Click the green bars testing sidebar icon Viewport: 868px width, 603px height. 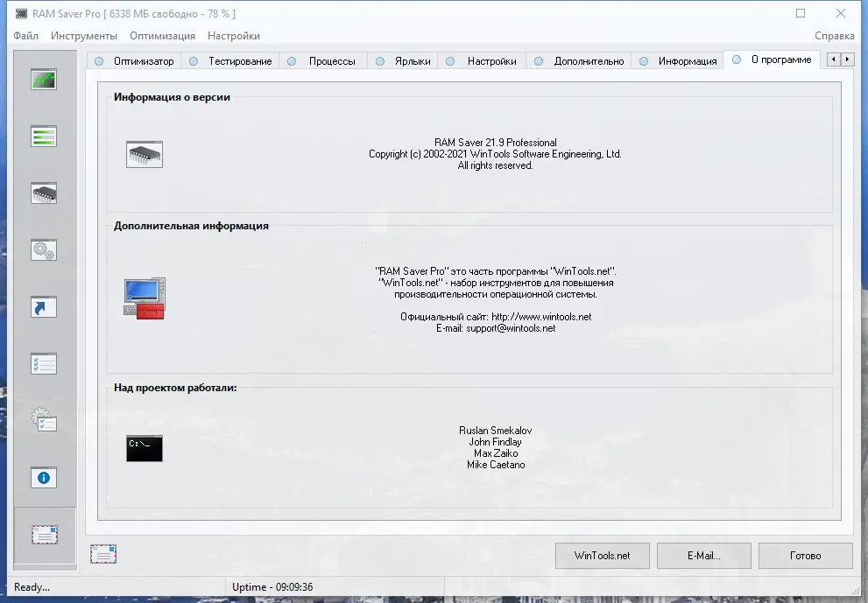click(44, 136)
